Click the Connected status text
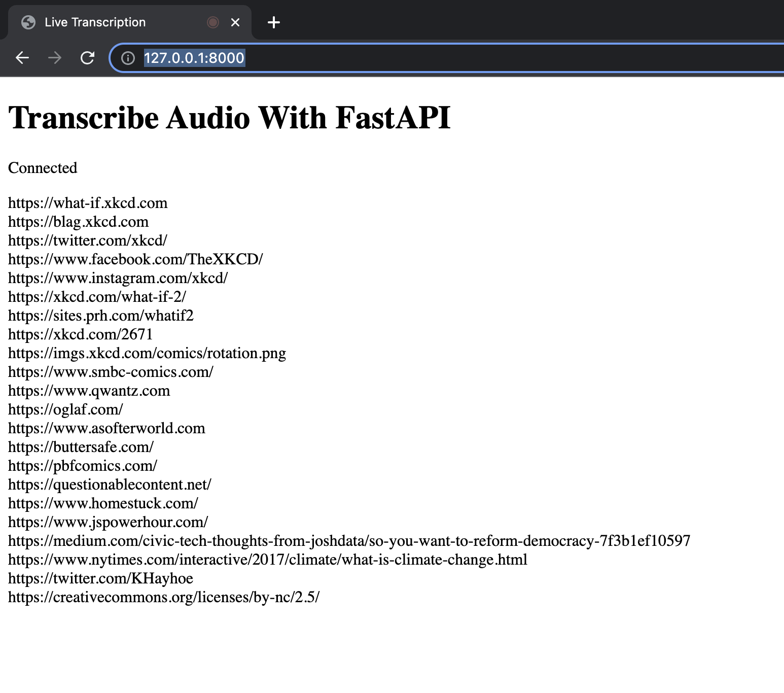 coord(43,168)
